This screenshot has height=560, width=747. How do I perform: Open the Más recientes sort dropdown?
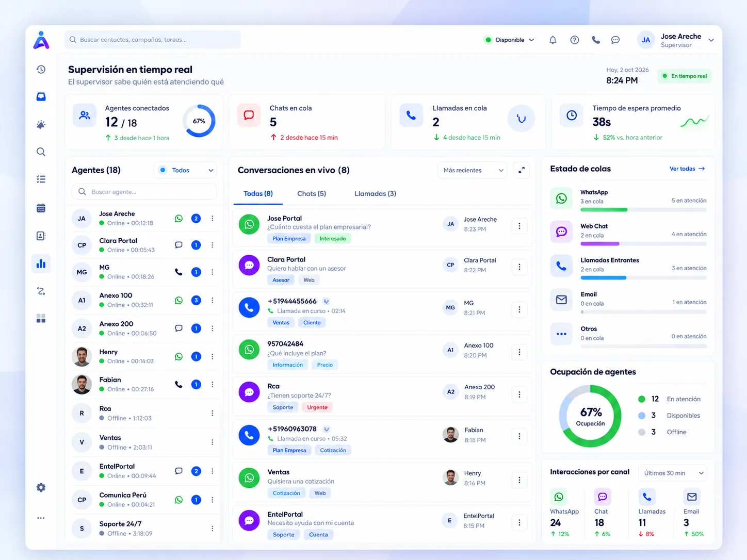click(473, 170)
